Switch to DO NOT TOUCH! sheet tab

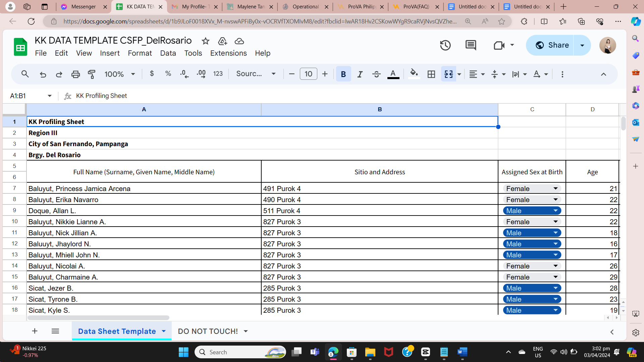(208, 331)
